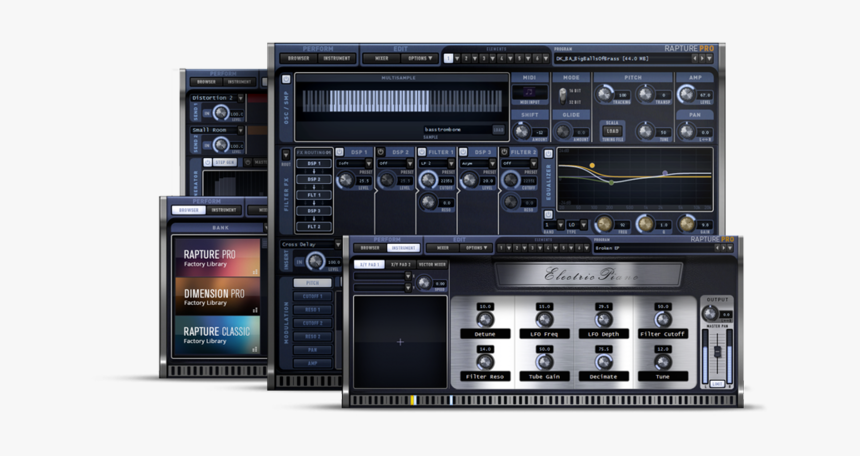Toggle DSP 1 power icon
The image size is (860, 456).
(339, 152)
